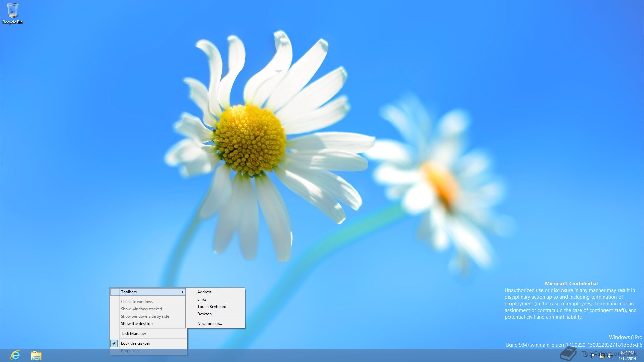Enable the Desktop toolbar
The width and height of the screenshot is (644, 362).
point(204,314)
